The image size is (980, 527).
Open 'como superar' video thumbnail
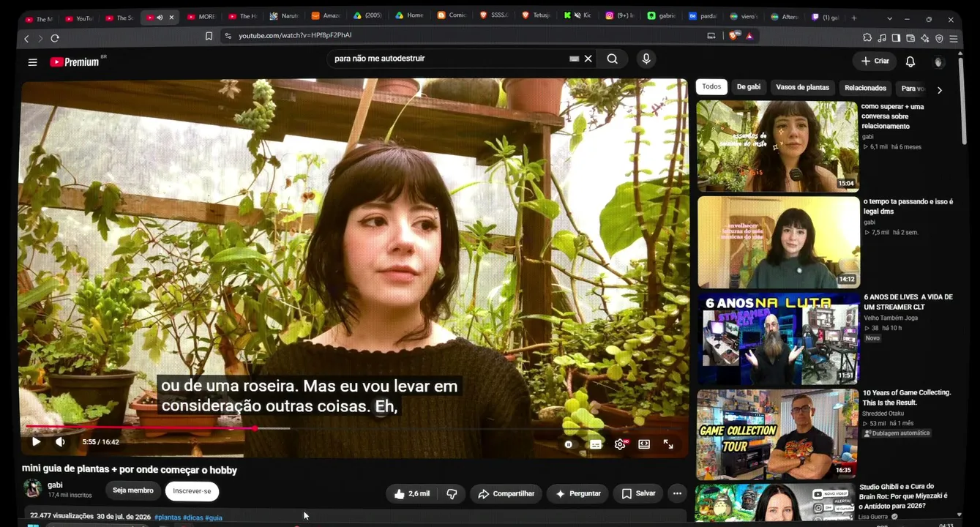[x=777, y=146]
